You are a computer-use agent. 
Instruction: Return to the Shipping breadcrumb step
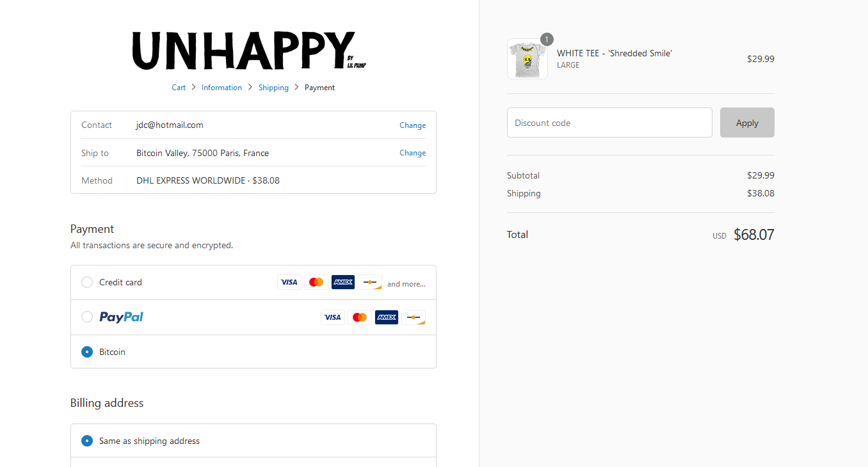tap(273, 88)
